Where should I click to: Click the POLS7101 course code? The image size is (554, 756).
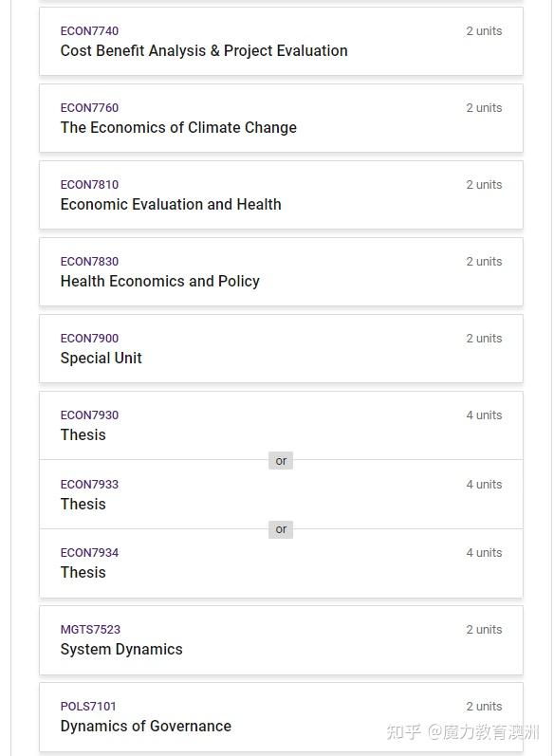[88, 707]
